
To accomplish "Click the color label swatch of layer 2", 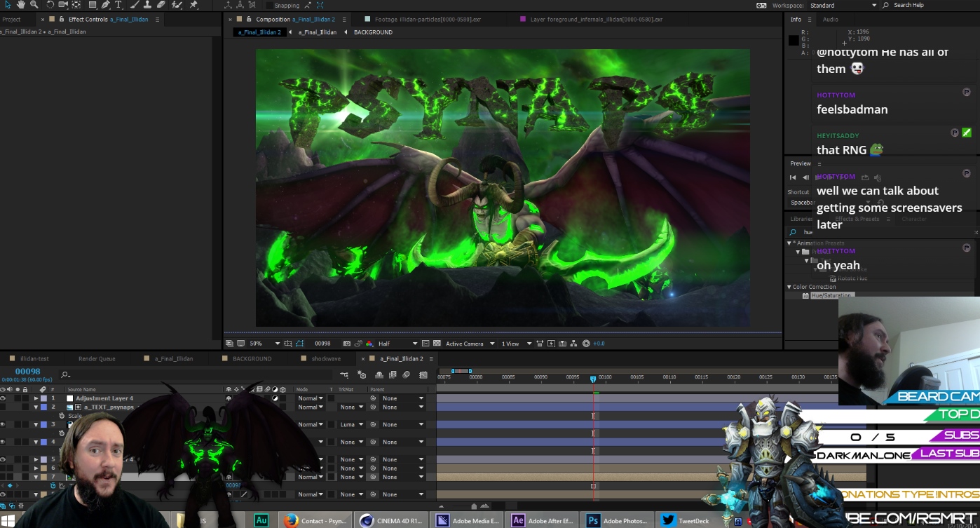I will click(43, 407).
